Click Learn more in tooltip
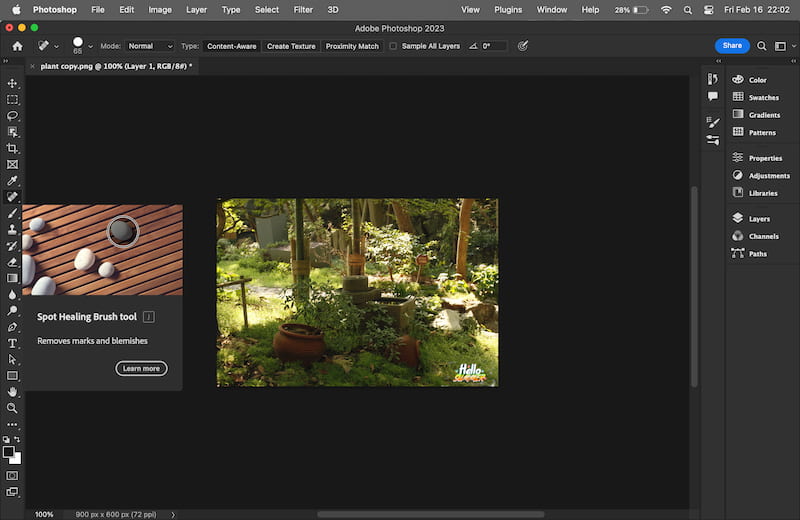This screenshot has height=520, width=800. click(141, 368)
